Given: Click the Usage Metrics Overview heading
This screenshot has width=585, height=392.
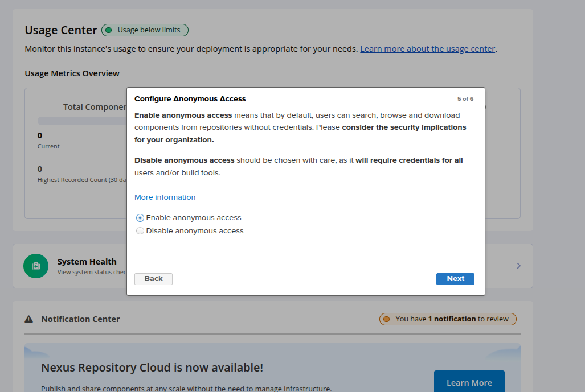Looking at the screenshot, I should pos(72,73).
